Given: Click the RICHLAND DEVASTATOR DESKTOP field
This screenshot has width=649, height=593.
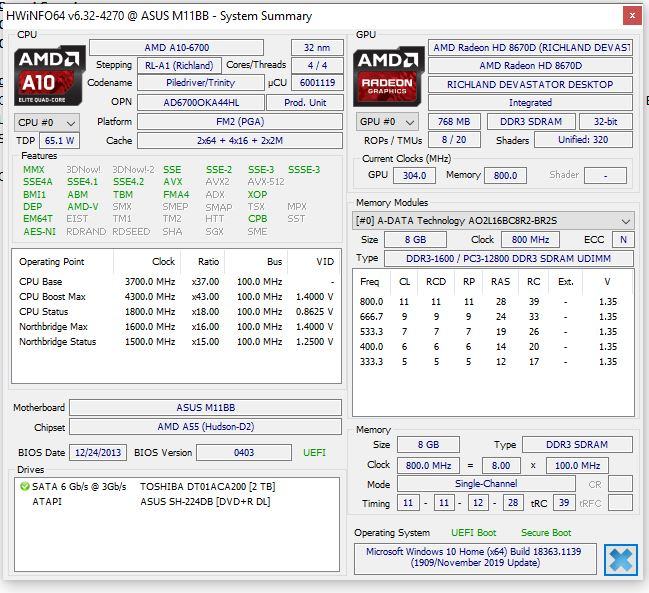Looking at the screenshot, I should tap(530, 84).
